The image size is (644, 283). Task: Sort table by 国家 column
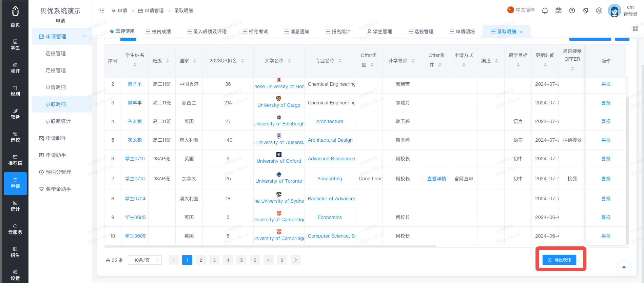click(195, 61)
